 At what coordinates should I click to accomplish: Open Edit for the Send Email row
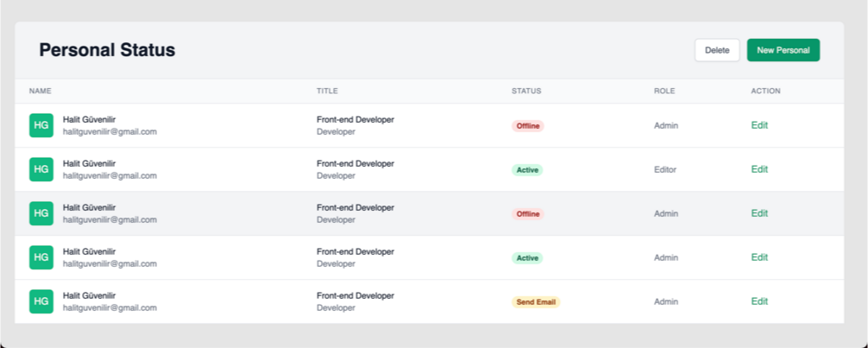tap(759, 301)
